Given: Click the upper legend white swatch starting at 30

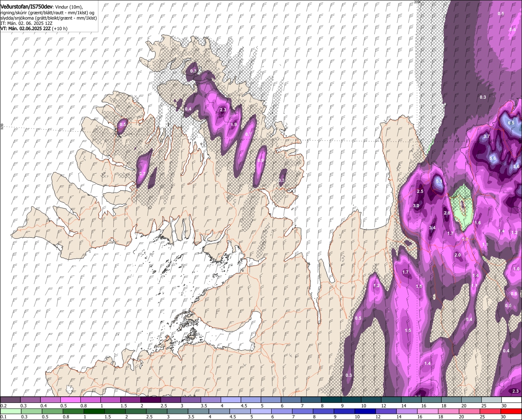Looking at the screenshot, I should 512,400.
